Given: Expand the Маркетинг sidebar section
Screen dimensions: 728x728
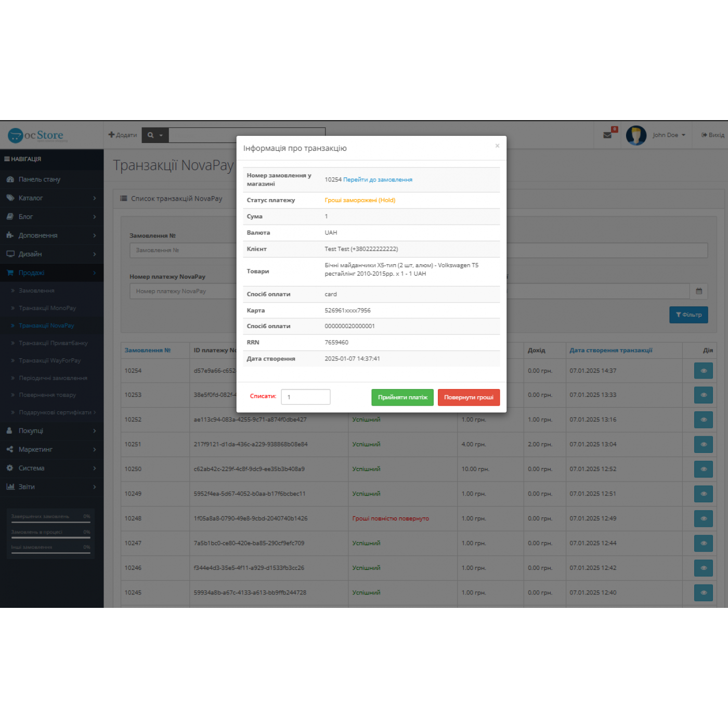Looking at the screenshot, I should pos(51,449).
